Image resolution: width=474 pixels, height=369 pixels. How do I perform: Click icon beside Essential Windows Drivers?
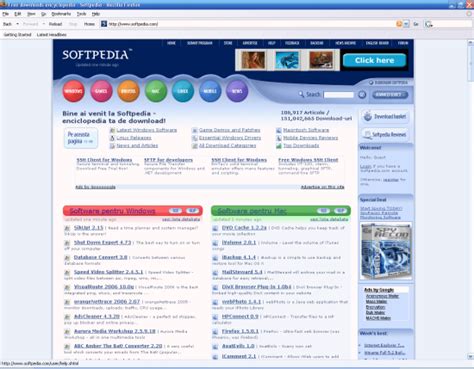point(195,138)
